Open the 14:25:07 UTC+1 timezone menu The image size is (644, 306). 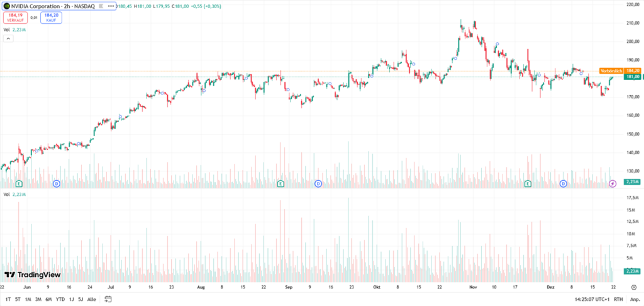point(592,300)
